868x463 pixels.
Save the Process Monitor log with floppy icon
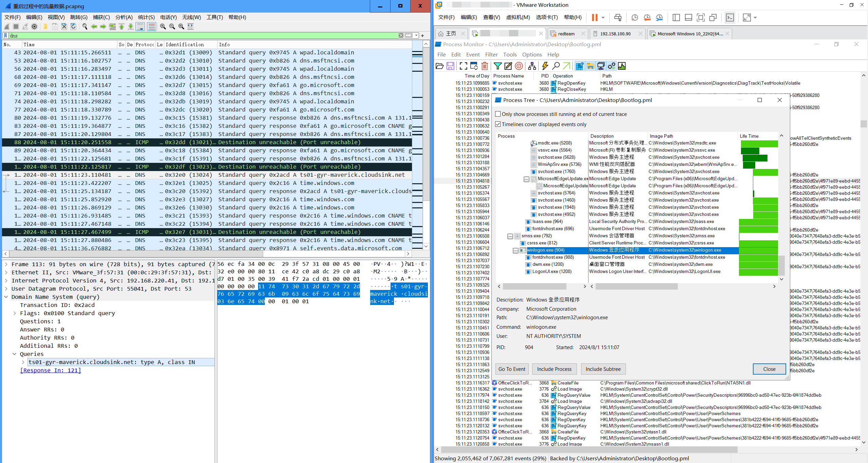[x=450, y=66]
